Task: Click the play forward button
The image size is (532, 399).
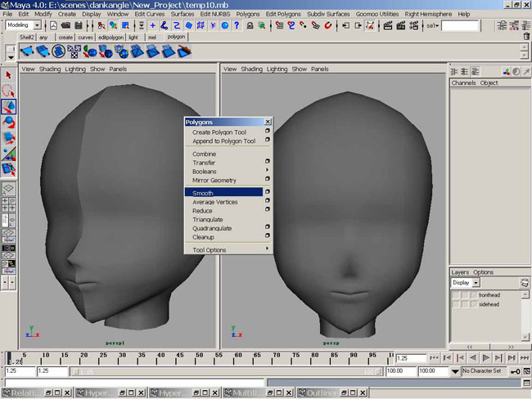Action: point(485,358)
